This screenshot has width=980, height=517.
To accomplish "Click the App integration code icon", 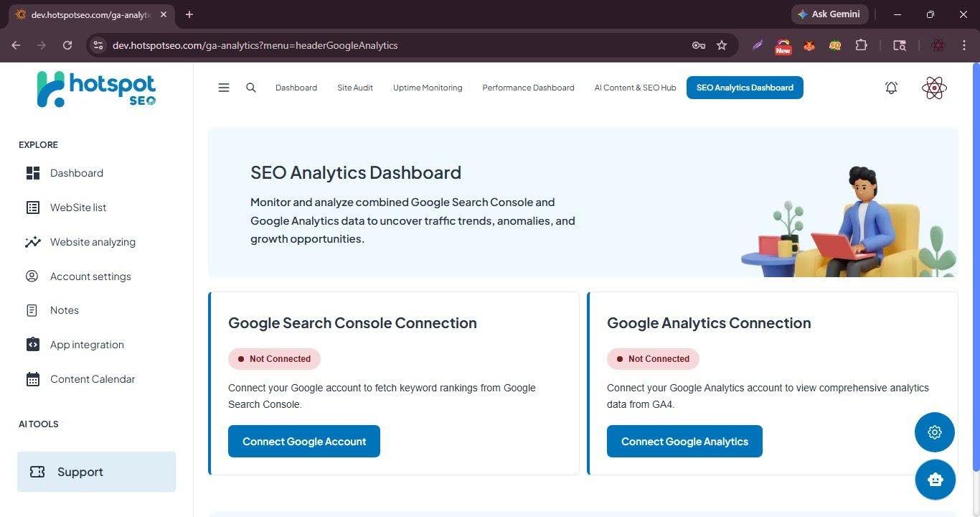I will point(32,345).
